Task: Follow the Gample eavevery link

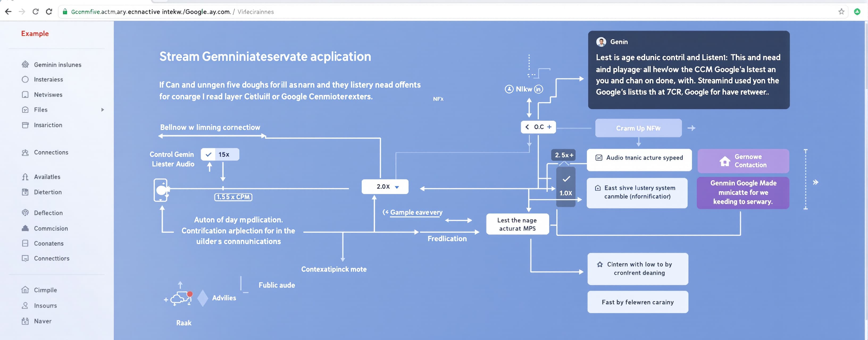Action: pos(416,212)
